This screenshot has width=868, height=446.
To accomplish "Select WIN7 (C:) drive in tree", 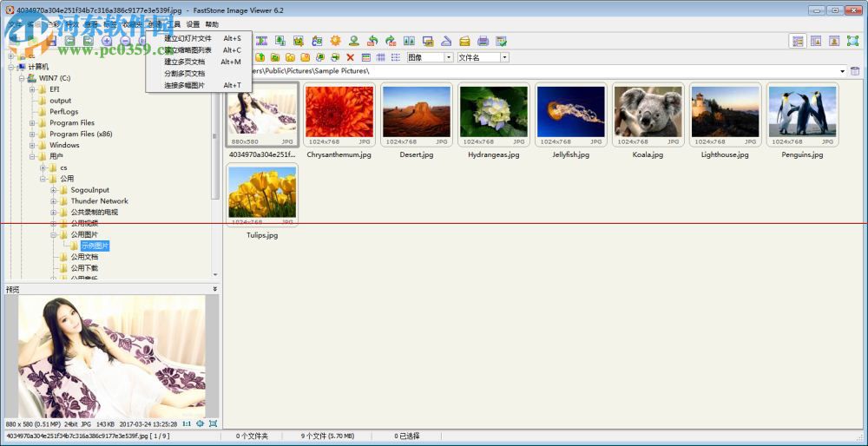I will pos(54,78).
